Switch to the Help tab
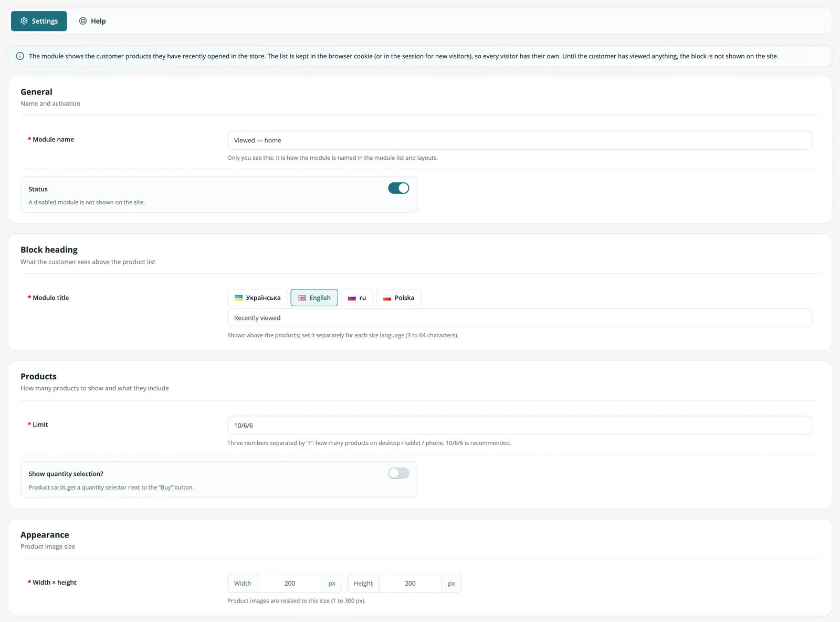The height and width of the screenshot is (622, 840). [x=92, y=21]
